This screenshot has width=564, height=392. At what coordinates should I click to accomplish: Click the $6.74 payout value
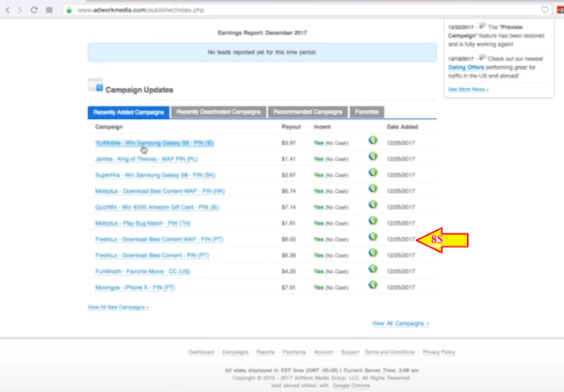[288, 191]
